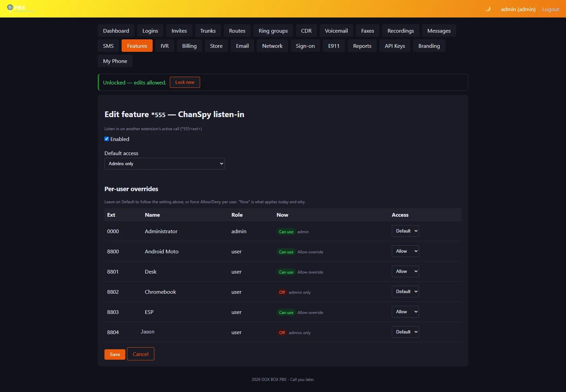Open the Default access dropdown

pos(164,164)
